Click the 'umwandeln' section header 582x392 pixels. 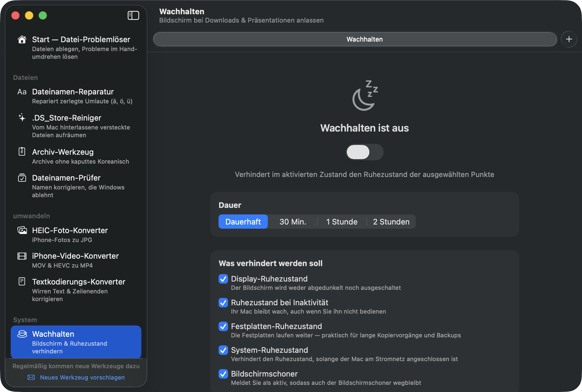click(x=31, y=216)
